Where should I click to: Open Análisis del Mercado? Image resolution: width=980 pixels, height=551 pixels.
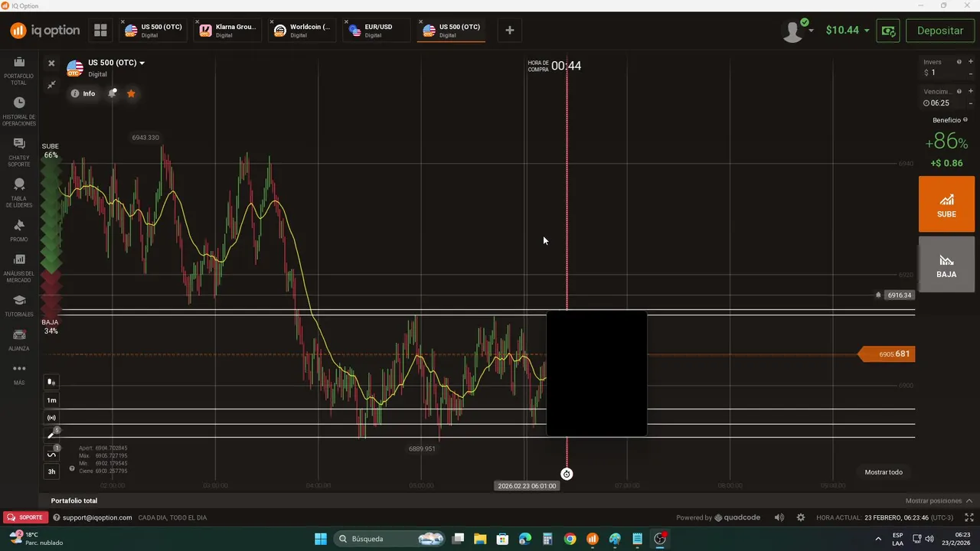click(19, 267)
